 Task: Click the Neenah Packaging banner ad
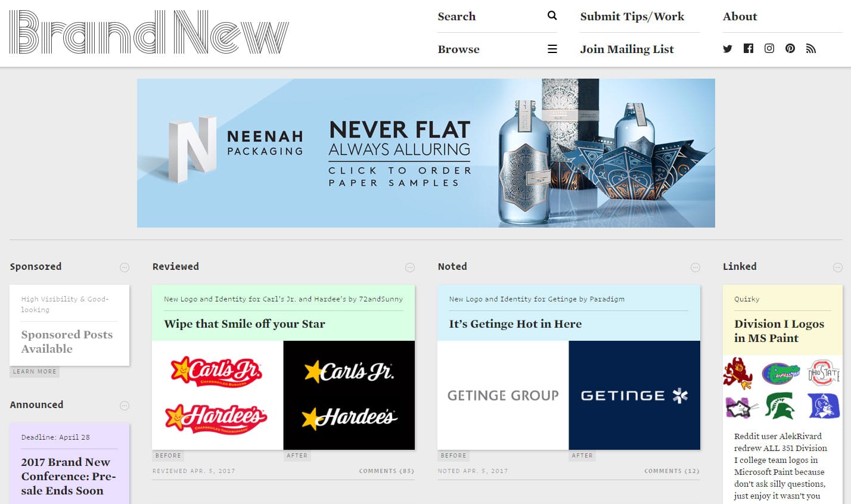[x=426, y=153]
